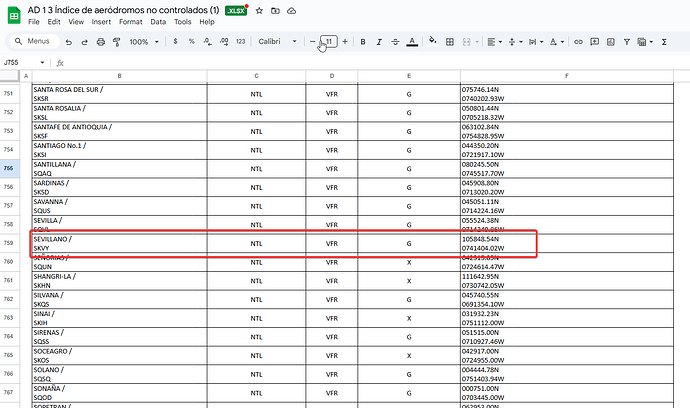Open the Tools menu
Screen dimensions: 690x408
coord(183,22)
